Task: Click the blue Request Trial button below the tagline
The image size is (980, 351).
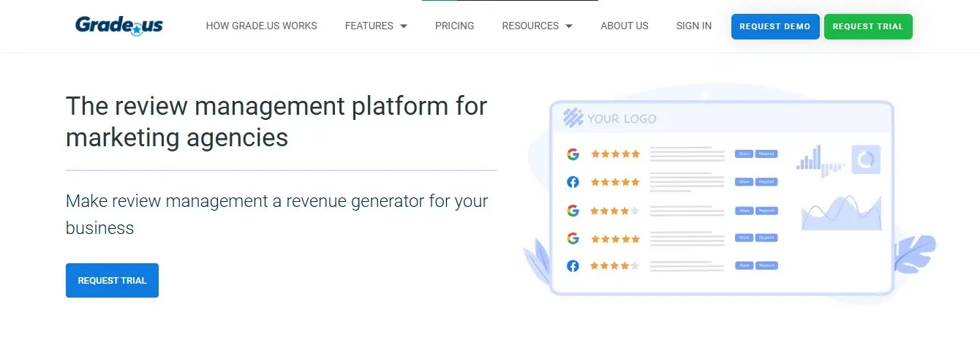Action: 112,280
